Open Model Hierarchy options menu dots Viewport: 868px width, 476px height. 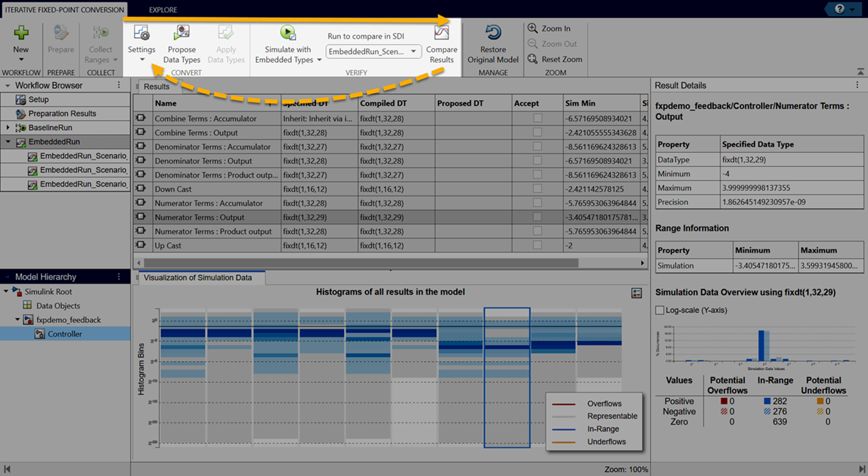119,276
